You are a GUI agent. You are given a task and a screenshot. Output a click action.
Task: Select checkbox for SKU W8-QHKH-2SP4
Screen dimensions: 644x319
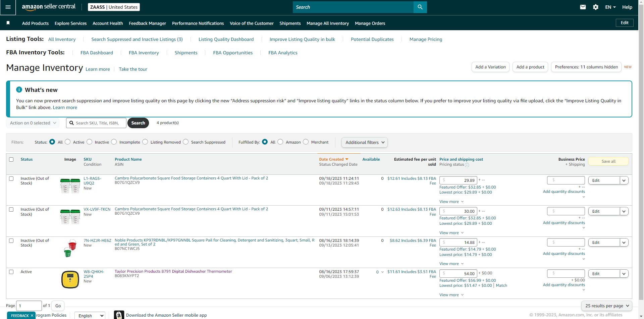click(x=11, y=272)
